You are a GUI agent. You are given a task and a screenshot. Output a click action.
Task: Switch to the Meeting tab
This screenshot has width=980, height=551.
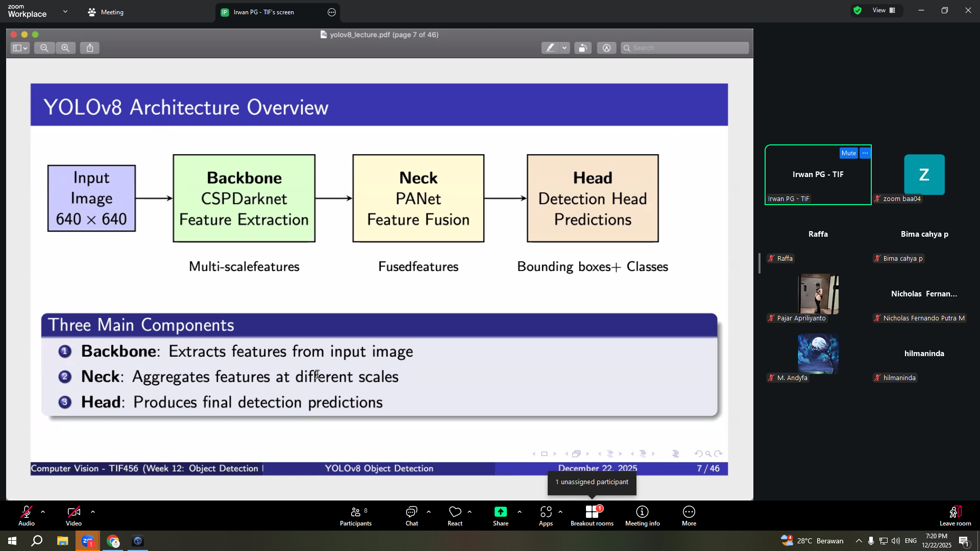pyautogui.click(x=106, y=12)
